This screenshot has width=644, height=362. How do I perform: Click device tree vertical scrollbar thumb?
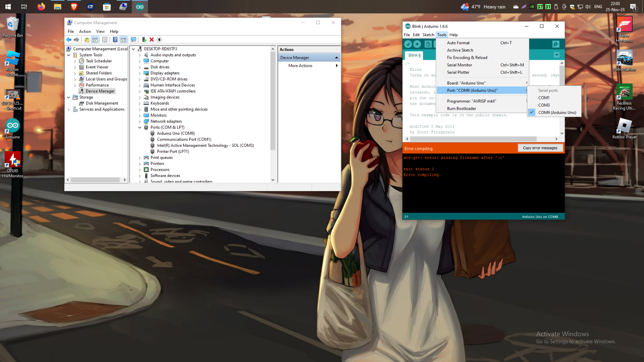pos(273,101)
